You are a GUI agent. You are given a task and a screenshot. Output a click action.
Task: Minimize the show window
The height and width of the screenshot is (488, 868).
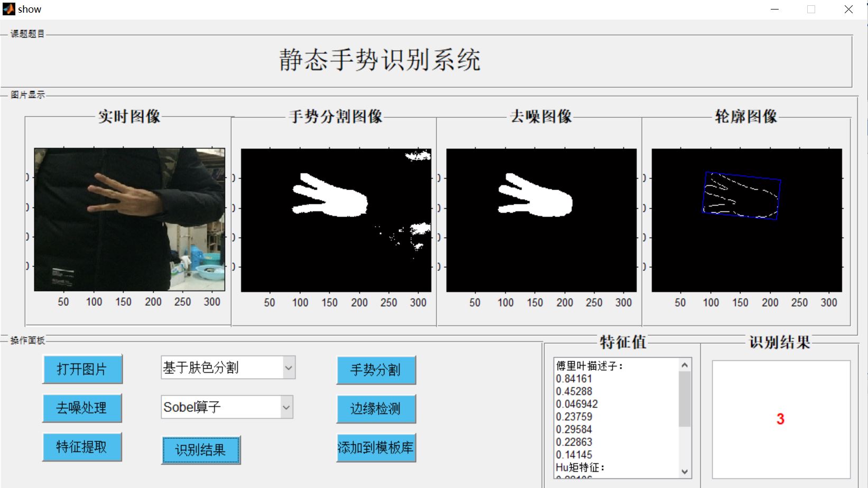point(775,10)
